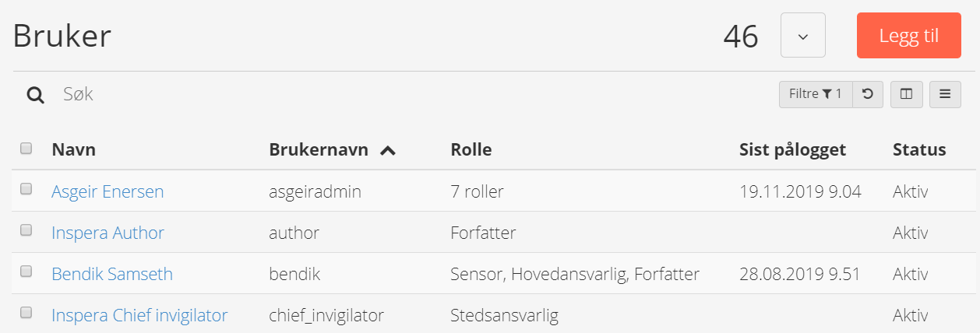Viewport: 980px width, 333px height.
Task: Open the column layout icon
Action: [906, 94]
